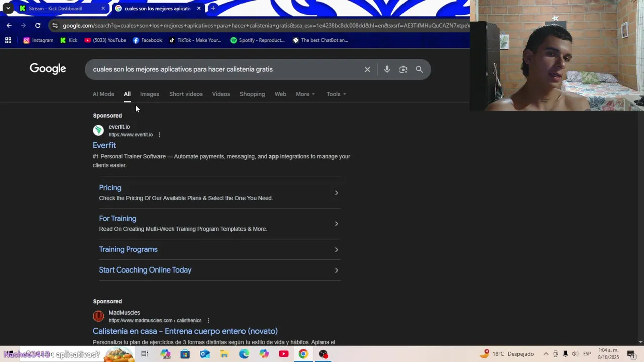Select the All results tab
Image resolution: width=644 pixels, height=362 pixels.
pyautogui.click(x=127, y=94)
